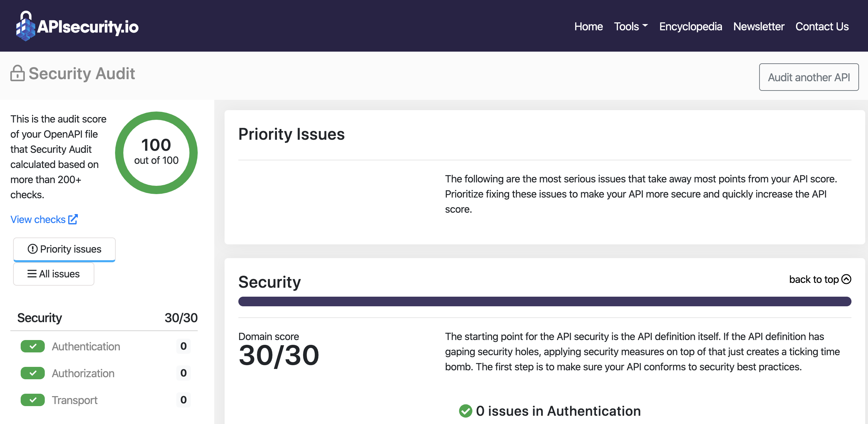Open the View checks link

pyautogui.click(x=38, y=219)
